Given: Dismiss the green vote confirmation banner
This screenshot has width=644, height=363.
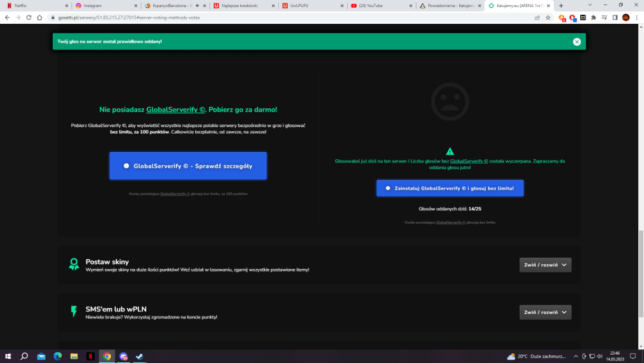Looking at the screenshot, I should coord(576,41).
